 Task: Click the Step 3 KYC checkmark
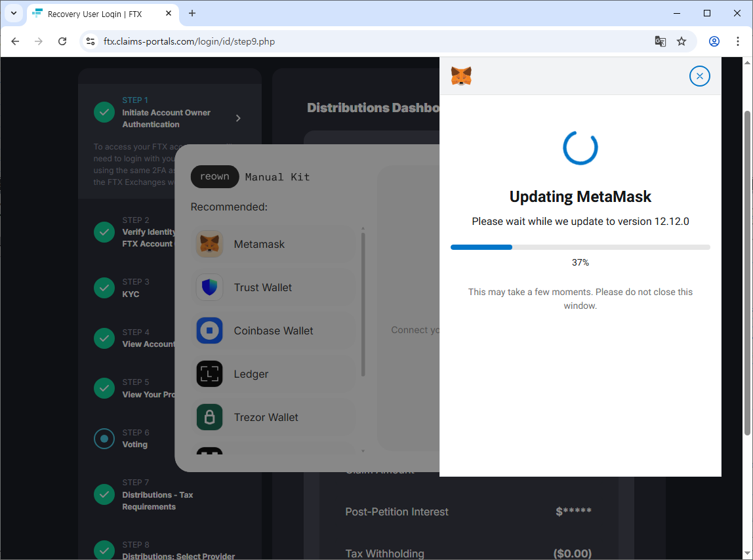104,288
